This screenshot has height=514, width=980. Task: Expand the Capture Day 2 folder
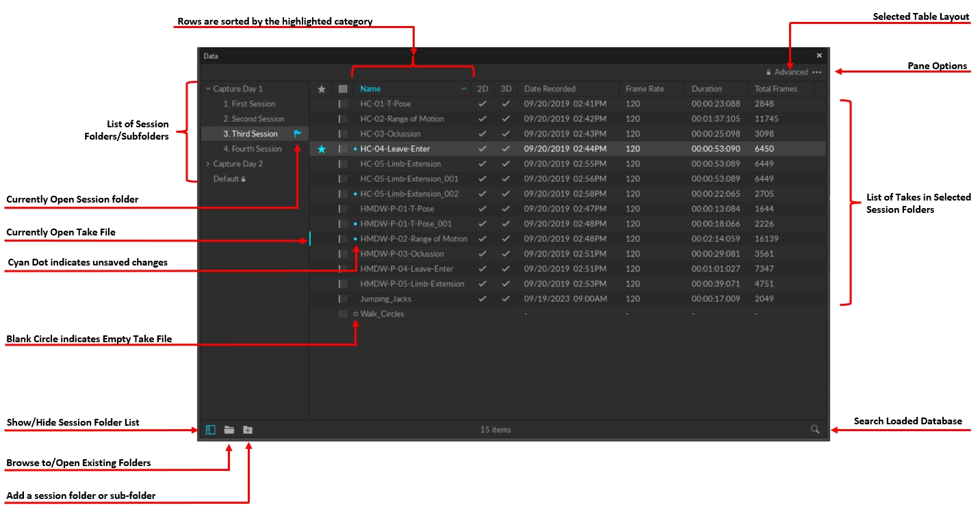tap(209, 164)
